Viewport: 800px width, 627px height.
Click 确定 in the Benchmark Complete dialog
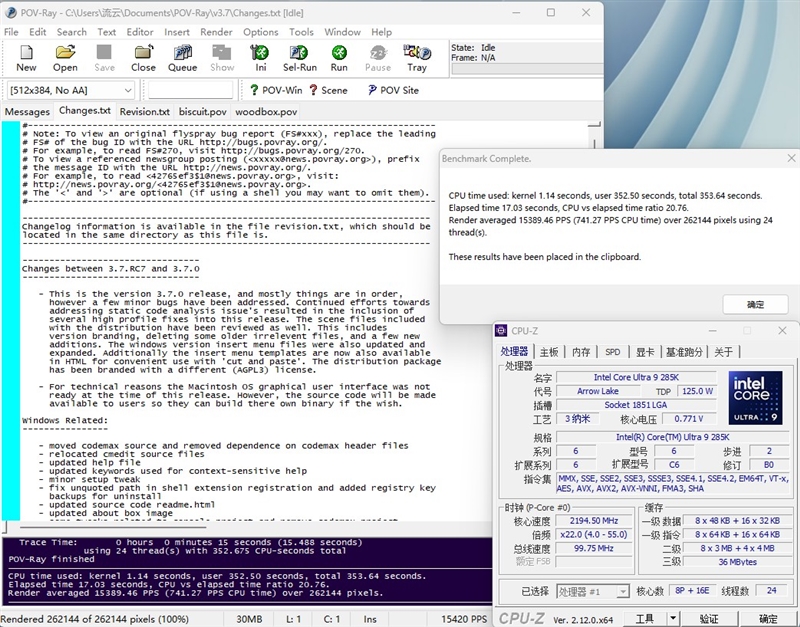pos(755,304)
